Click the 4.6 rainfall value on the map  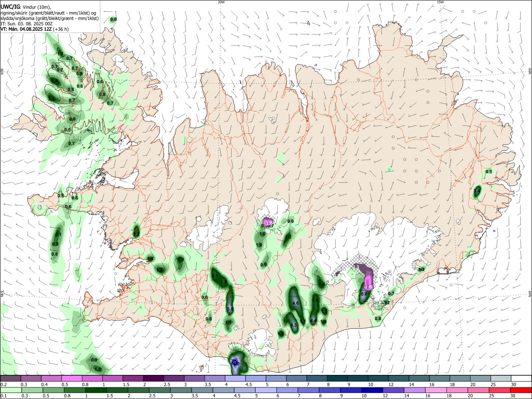296,303
